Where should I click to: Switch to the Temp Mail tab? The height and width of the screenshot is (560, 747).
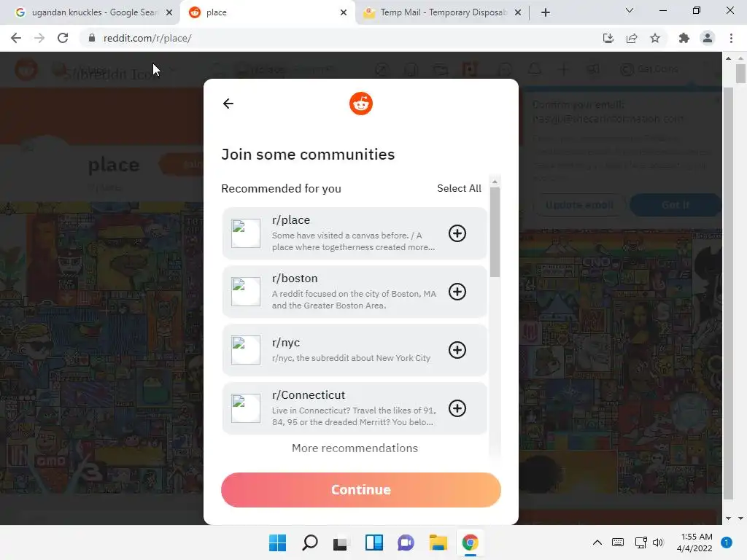[x=442, y=12]
